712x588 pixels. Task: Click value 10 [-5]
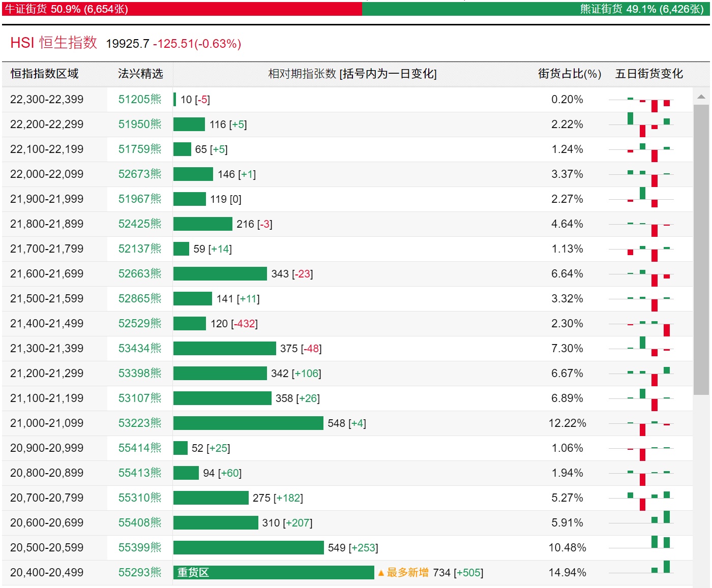195,100
